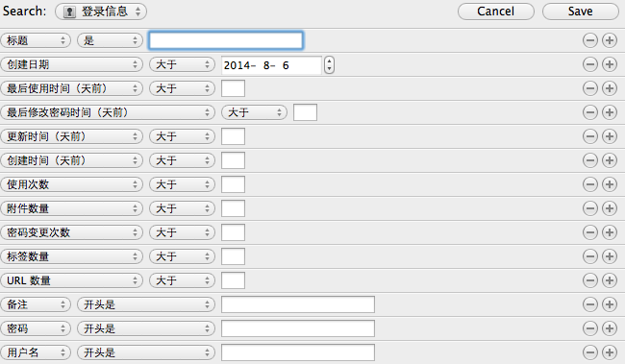Remove the 使用次数 search rule

point(590,184)
